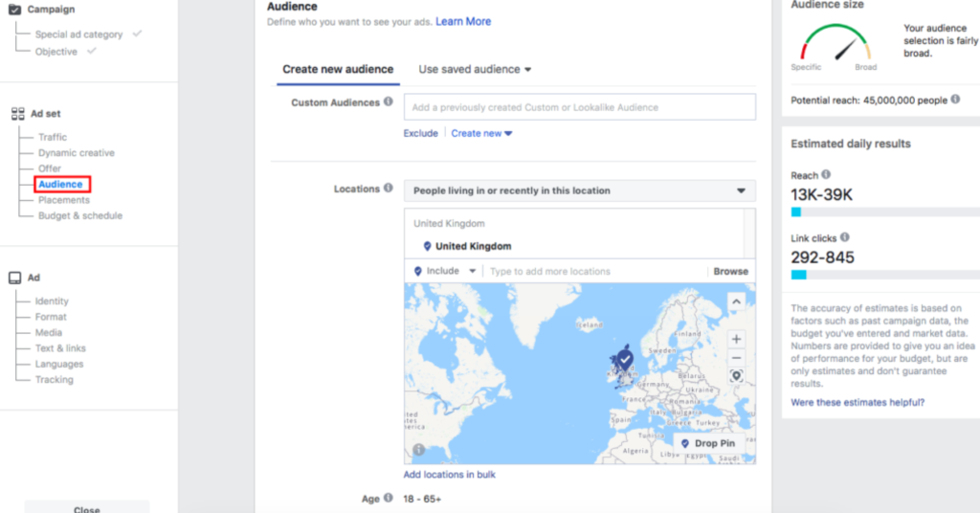This screenshot has width=980, height=513.
Task: Open Media under Ad
Action: coord(48,332)
